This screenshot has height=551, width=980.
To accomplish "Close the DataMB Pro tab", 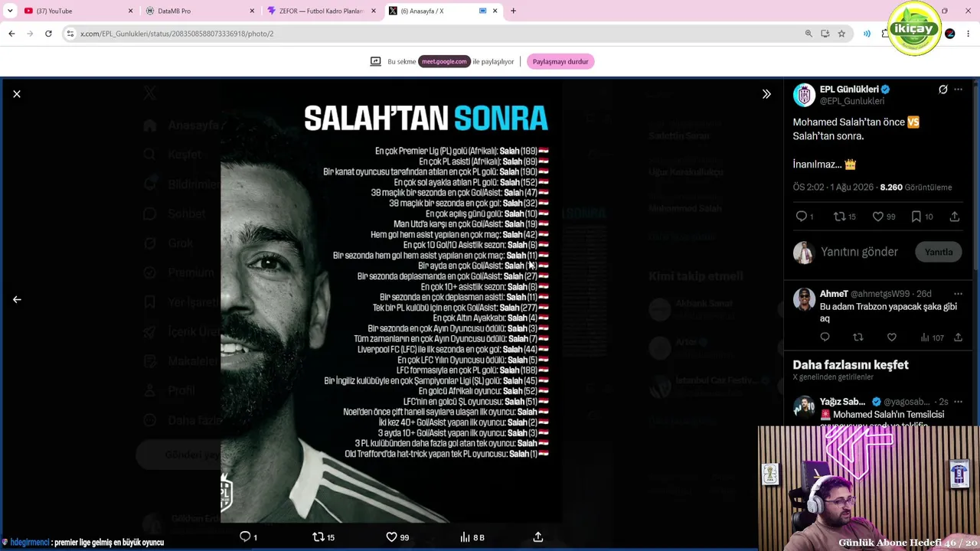I will (x=252, y=11).
